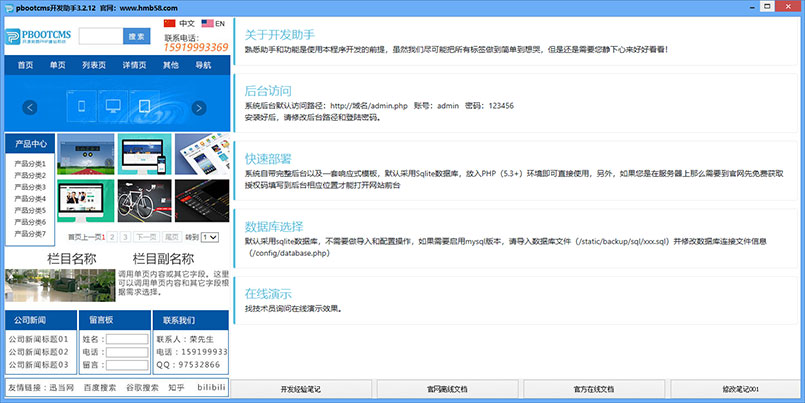Open the page jump dropdown

(209, 237)
